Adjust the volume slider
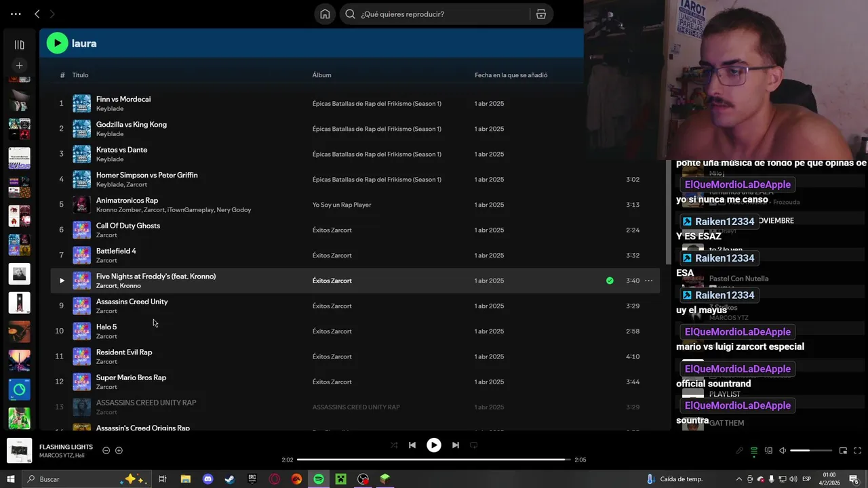This screenshot has height=488, width=868. click(x=811, y=451)
